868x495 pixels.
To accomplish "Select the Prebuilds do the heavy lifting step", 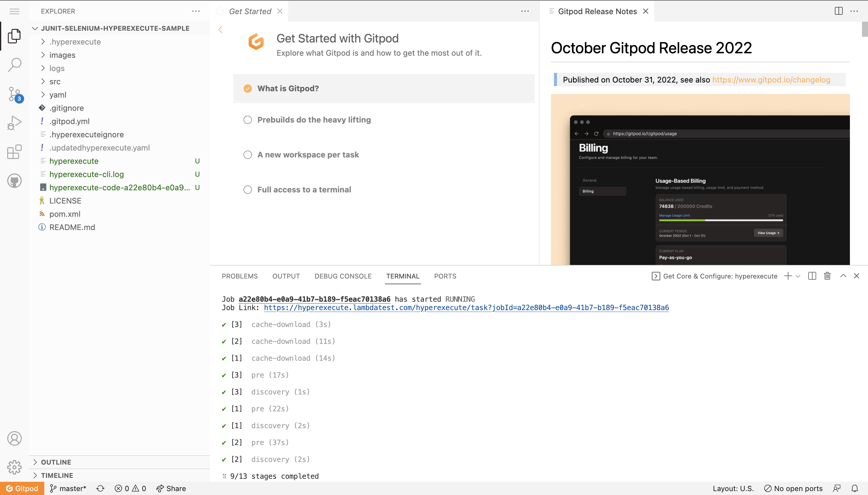I will coord(314,120).
